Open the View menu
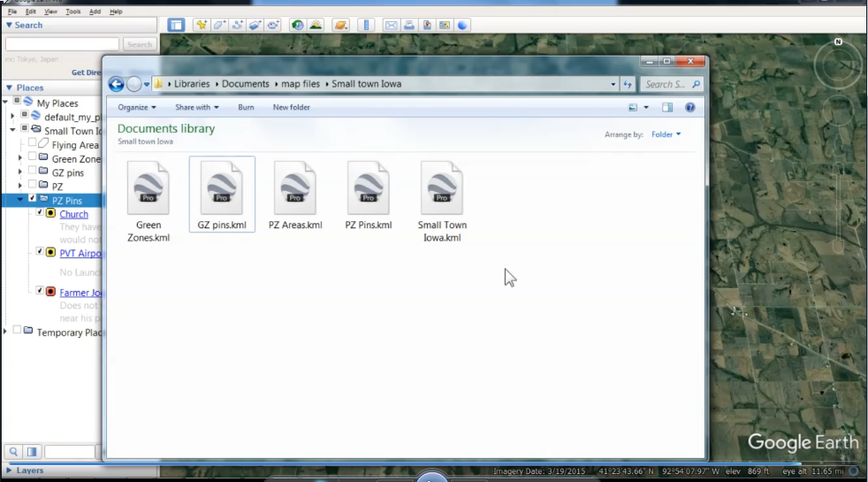Image resolution: width=868 pixels, height=482 pixels. [x=50, y=11]
